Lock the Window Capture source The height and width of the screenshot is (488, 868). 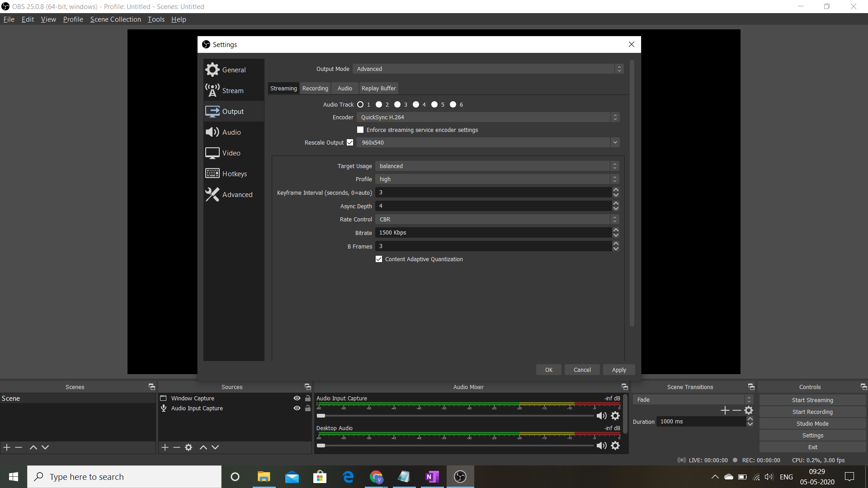(x=308, y=398)
